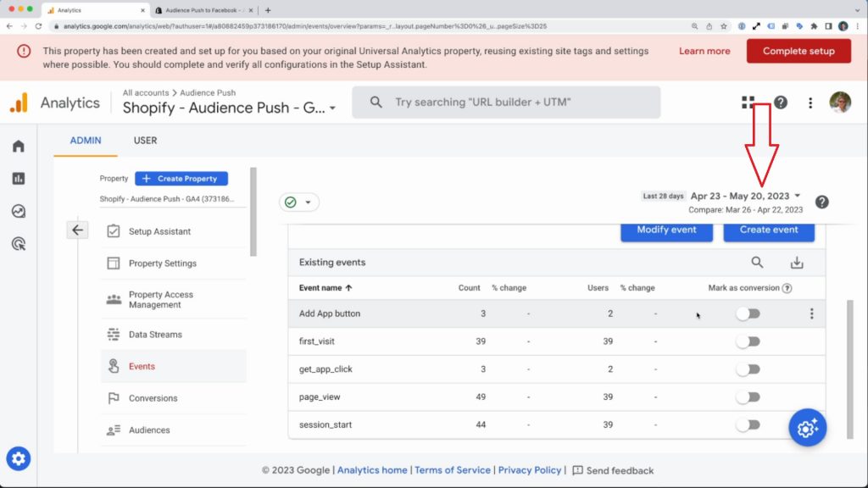Download existing events list
This screenshot has height=488, width=868.
point(796,263)
